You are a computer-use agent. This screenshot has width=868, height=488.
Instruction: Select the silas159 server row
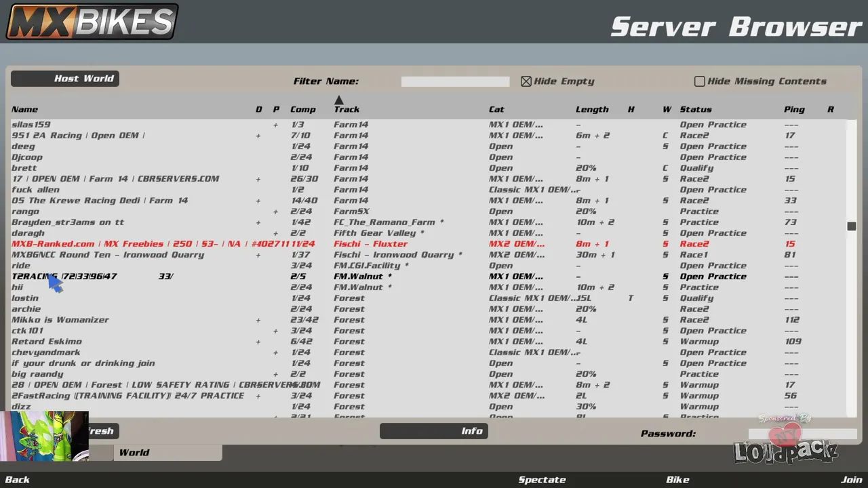coord(429,125)
